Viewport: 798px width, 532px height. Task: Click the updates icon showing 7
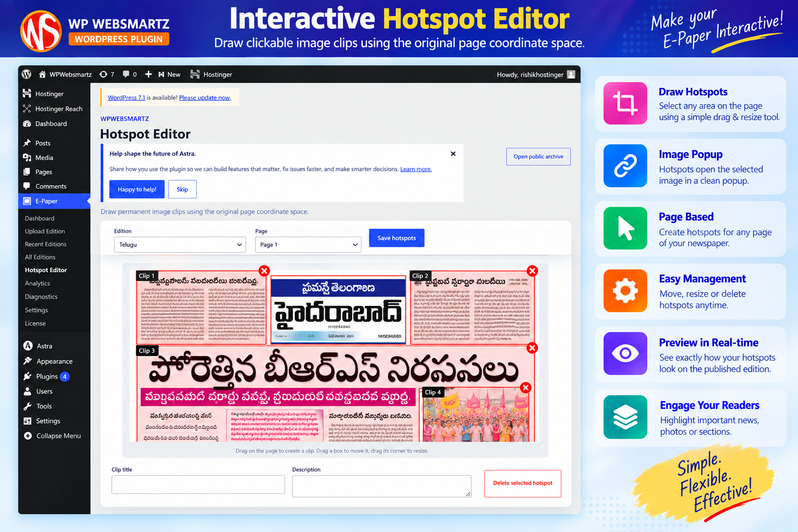(x=103, y=74)
